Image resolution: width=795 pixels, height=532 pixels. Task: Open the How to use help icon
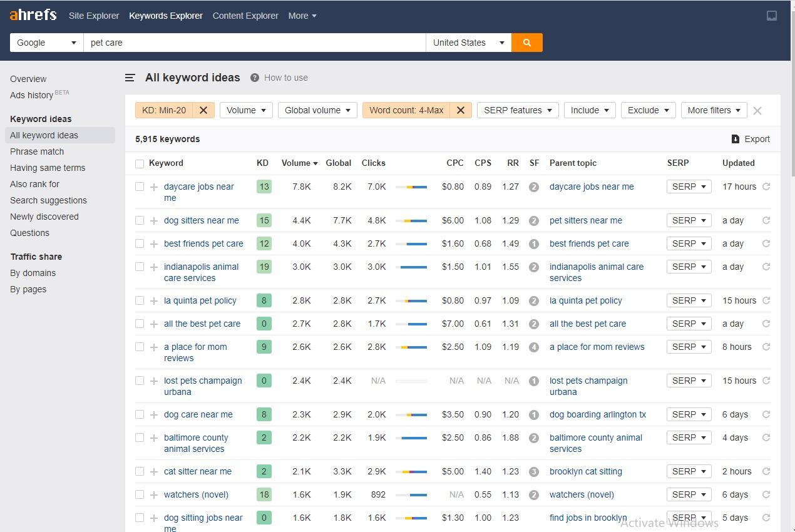(254, 78)
